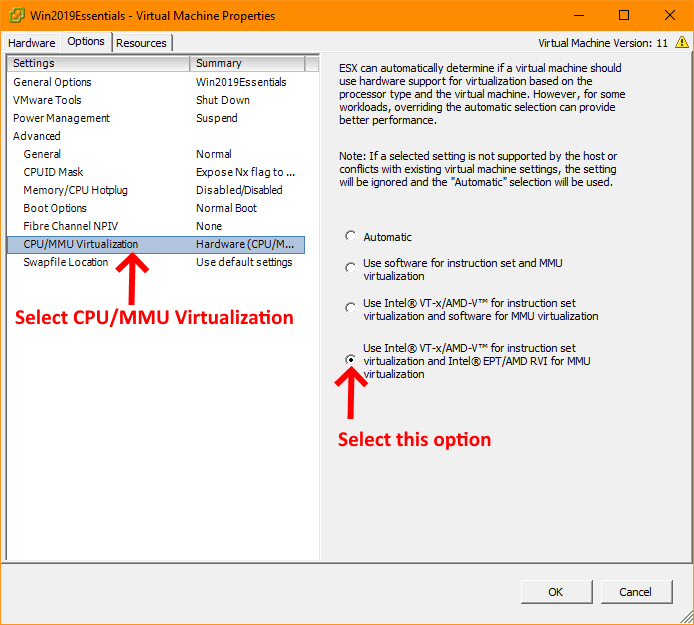Click the Shut Down summary value

pos(223,100)
